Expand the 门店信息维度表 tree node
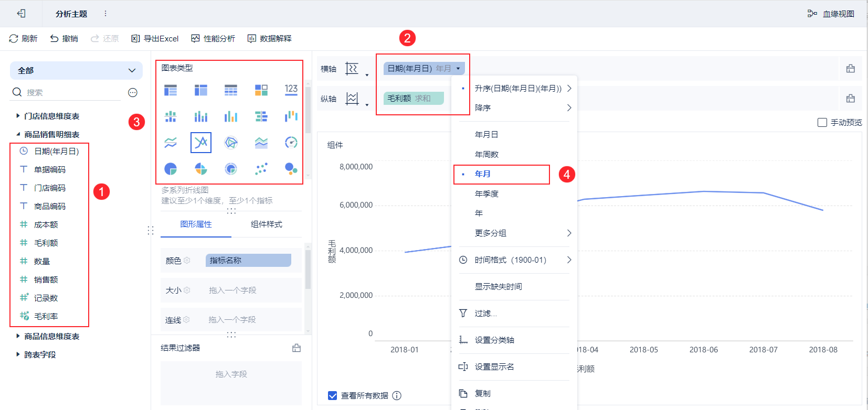This screenshot has height=410, width=868. (18, 116)
